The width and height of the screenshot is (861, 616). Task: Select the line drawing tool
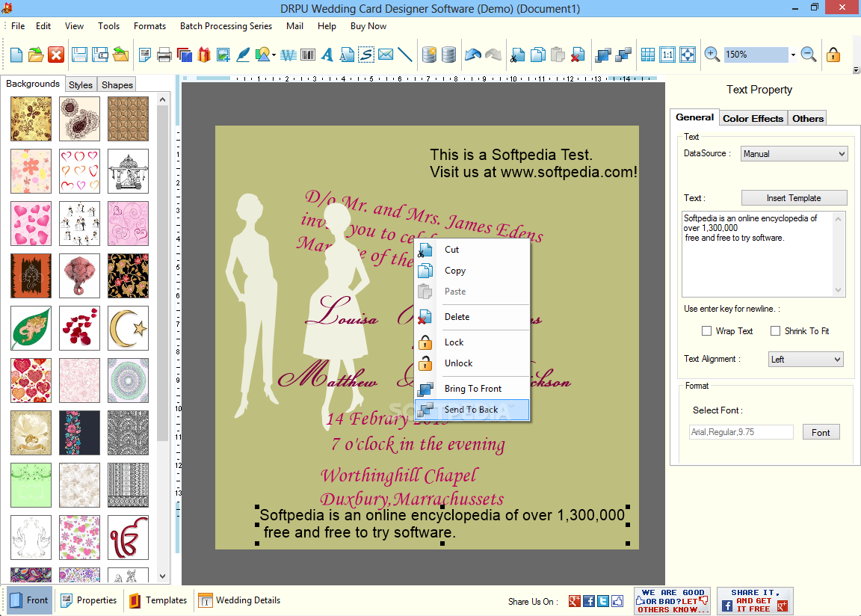[404, 55]
